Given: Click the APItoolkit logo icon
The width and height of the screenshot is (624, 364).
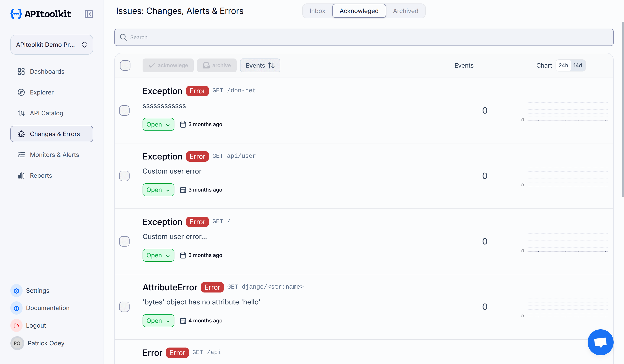Looking at the screenshot, I should (x=16, y=14).
